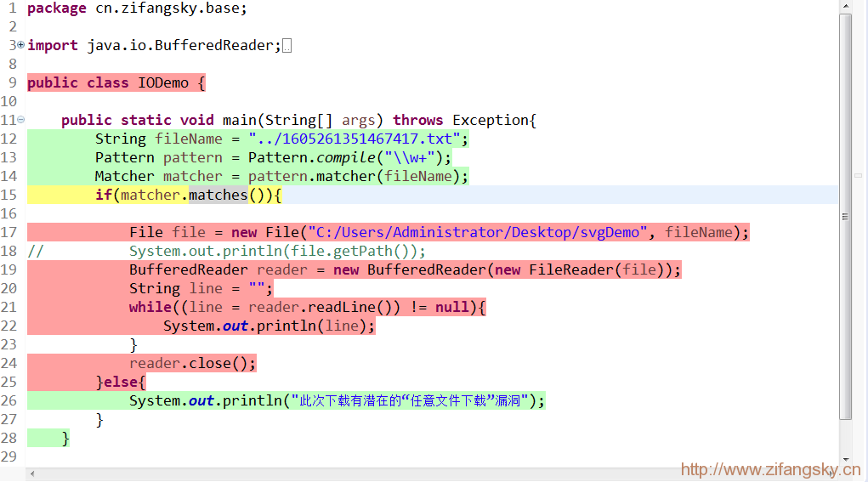Click the vertical scrollbar up arrow

coord(845,6)
